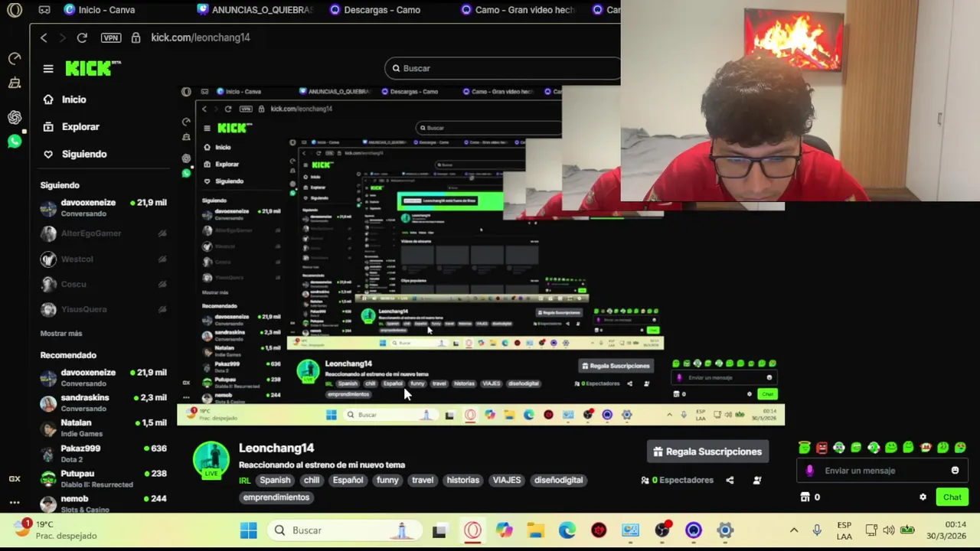Image resolution: width=980 pixels, height=551 pixels.
Task: Click the kick.com/leonchang14 address bar
Action: 201,37
